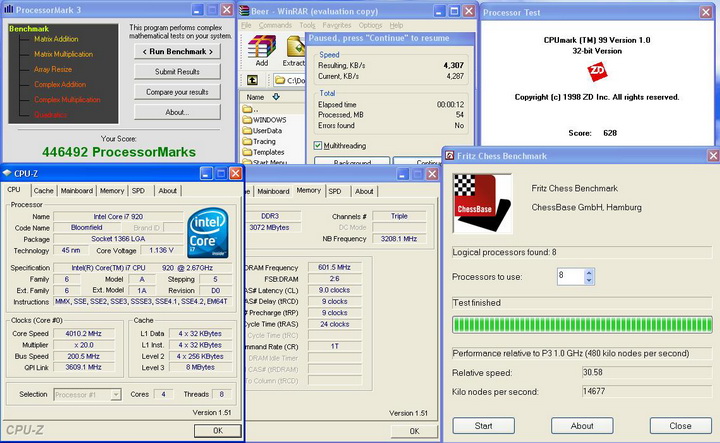Select the CPU tab in CPU-Z
Viewport: 720px width, 443px height.
14,190
